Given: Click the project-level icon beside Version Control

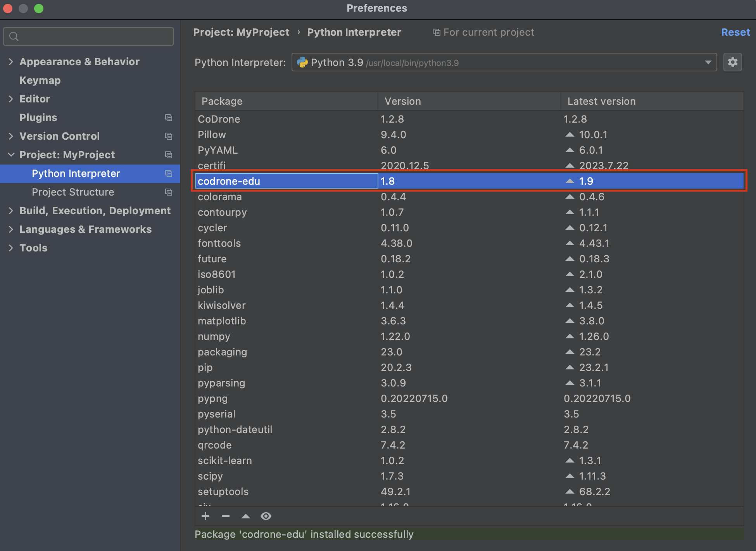Looking at the screenshot, I should (x=168, y=136).
